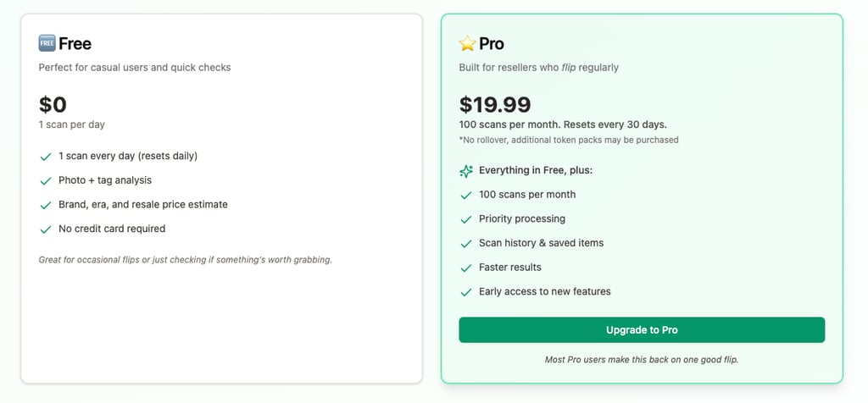
Task: Click the Most Pro users footnote
Action: (642, 359)
